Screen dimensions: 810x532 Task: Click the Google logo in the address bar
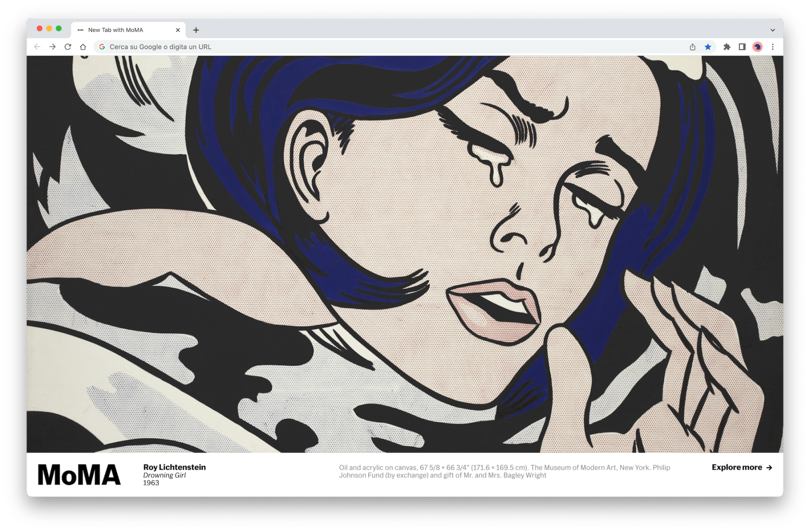click(102, 47)
